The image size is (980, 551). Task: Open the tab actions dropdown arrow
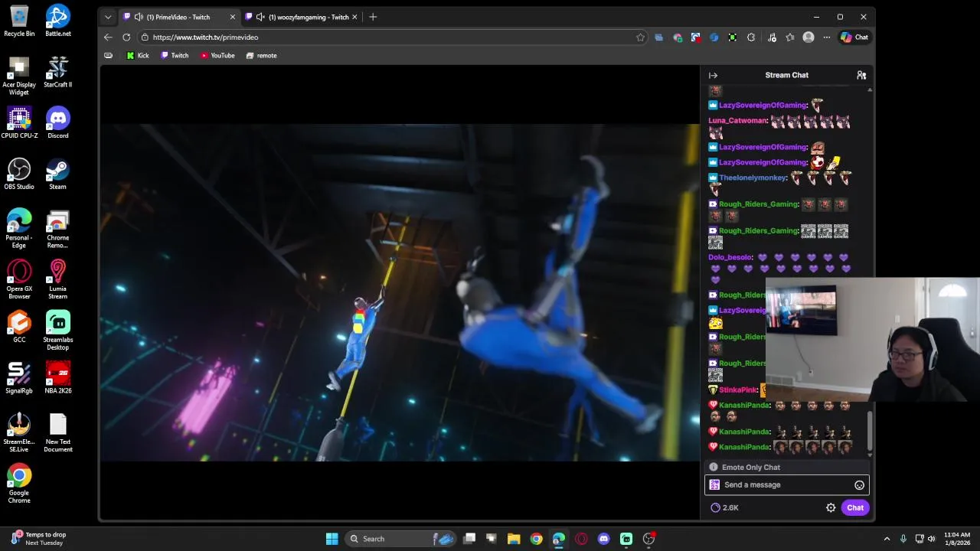click(x=108, y=17)
